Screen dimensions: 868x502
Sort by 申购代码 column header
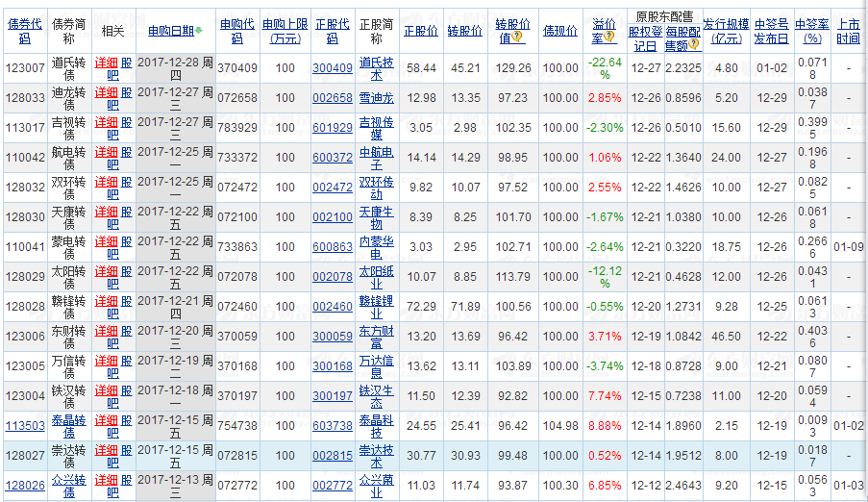click(x=236, y=31)
